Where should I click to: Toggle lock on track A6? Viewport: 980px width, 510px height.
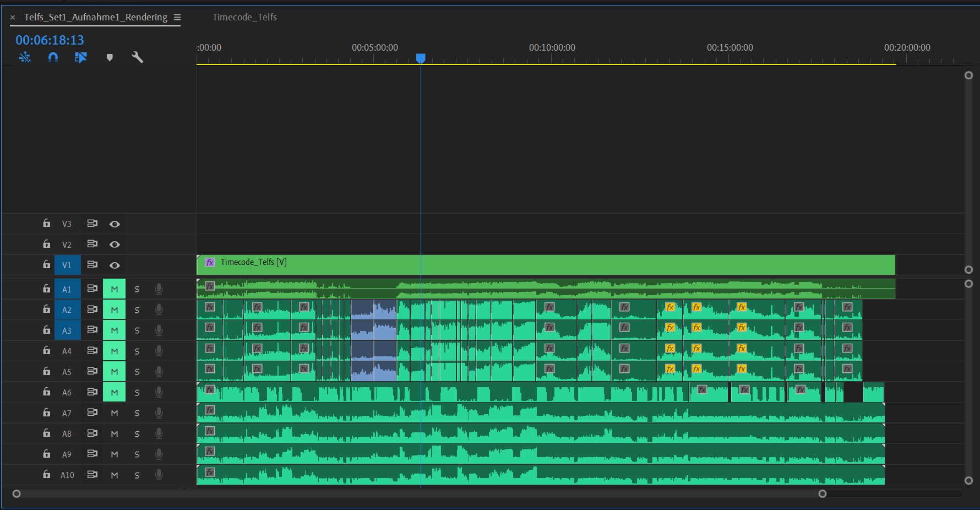coord(47,392)
